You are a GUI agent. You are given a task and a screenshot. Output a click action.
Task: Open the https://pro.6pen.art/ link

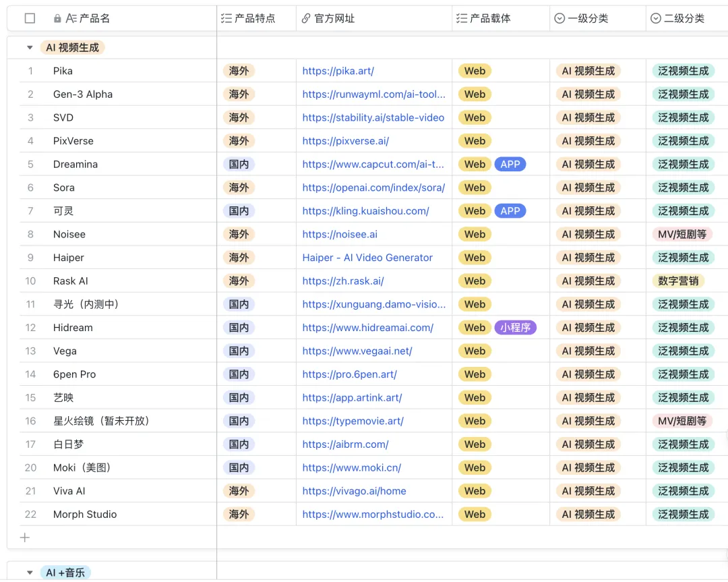pyautogui.click(x=350, y=374)
